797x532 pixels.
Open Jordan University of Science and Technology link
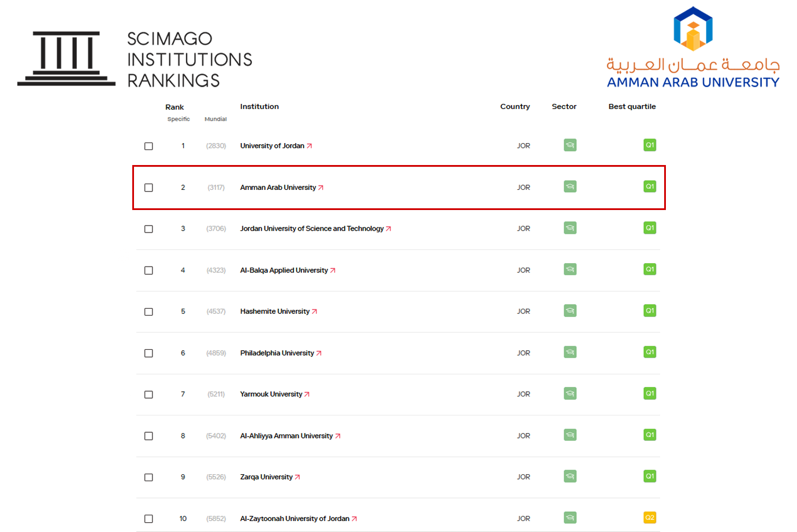(x=316, y=229)
